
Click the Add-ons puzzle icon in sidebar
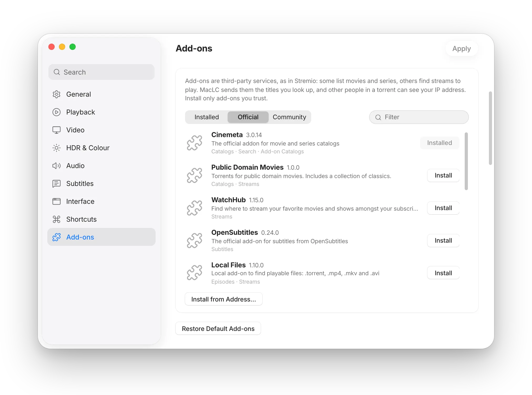click(57, 237)
